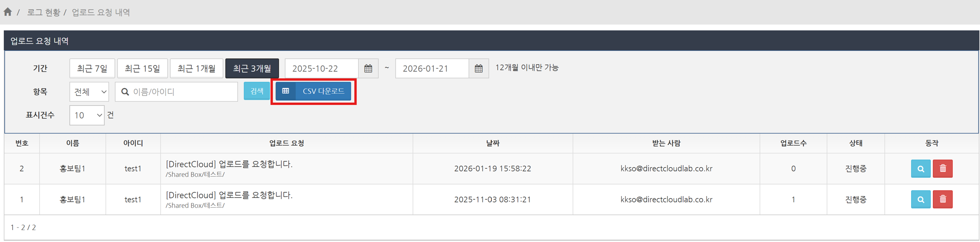Delete upload request number 2

pyautogui.click(x=943, y=169)
